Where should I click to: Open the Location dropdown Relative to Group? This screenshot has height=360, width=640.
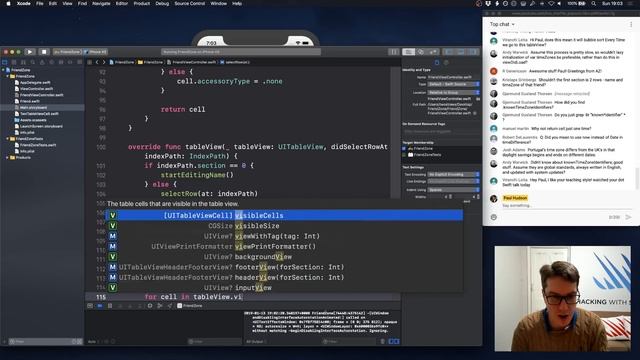pos(453,93)
